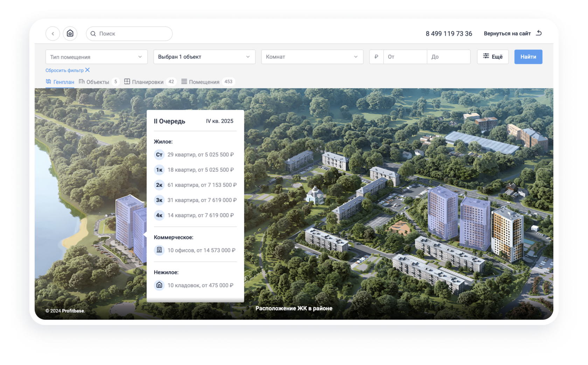
Task: Select 10 офисов, от 14 573 000 row
Action: click(x=195, y=250)
